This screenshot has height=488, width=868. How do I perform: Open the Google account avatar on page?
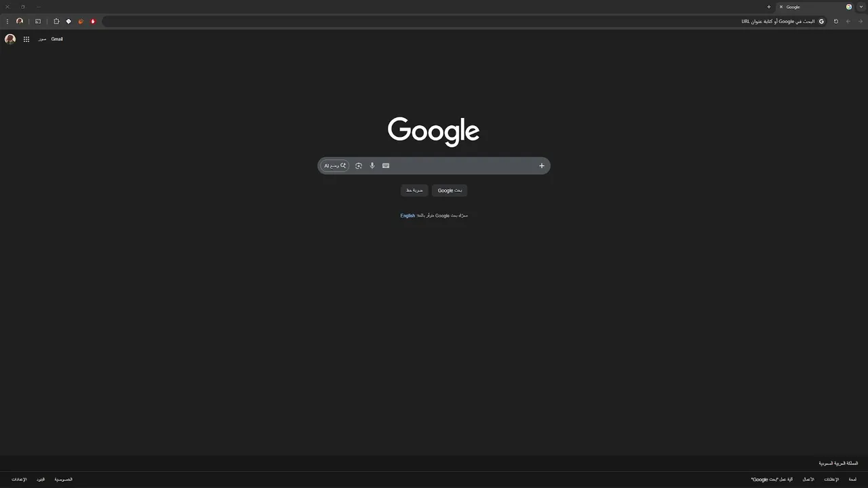(x=10, y=39)
